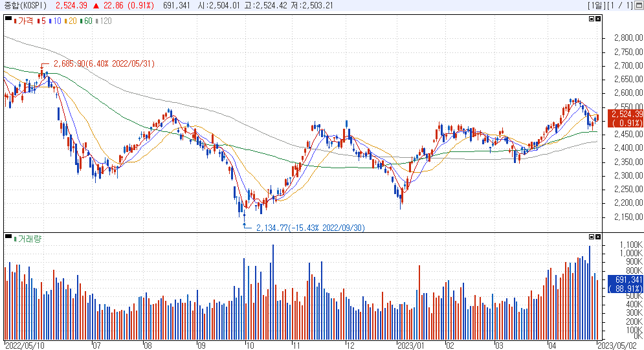Click the [1 / 1] page indicator
This screenshot has height=350, width=644.
pyautogui.click(x=620, y=5)
